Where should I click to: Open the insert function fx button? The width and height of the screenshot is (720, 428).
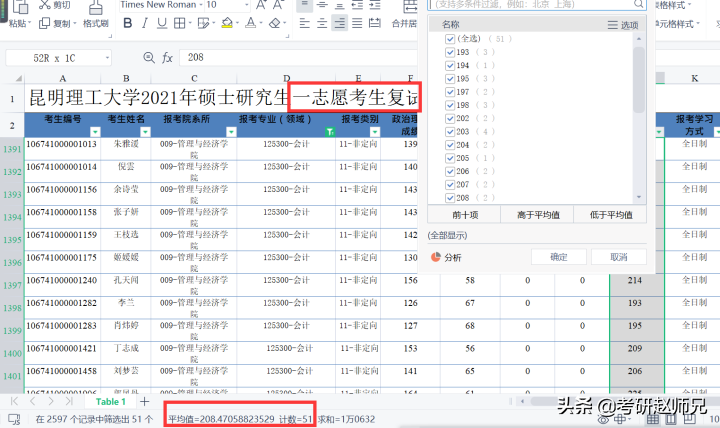tap(167, 58)
